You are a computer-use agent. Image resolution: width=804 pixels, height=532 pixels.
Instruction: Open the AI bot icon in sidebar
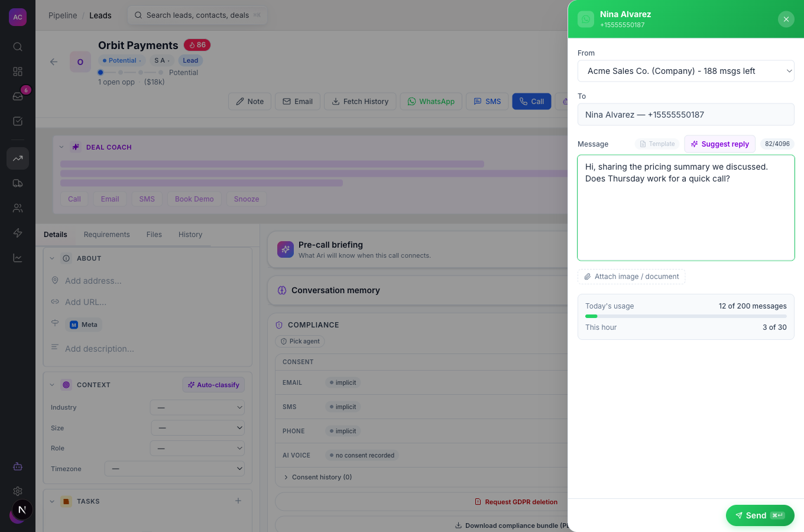click(x=18, y=466)
